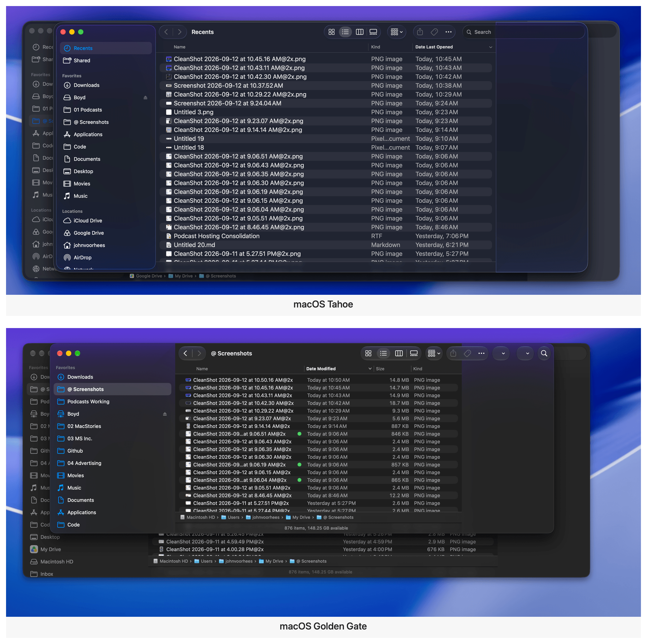The height and width of the screenshot is (644, 647).
Task: Switch Tahoe Finder to icon view
Action: [332, 32]
